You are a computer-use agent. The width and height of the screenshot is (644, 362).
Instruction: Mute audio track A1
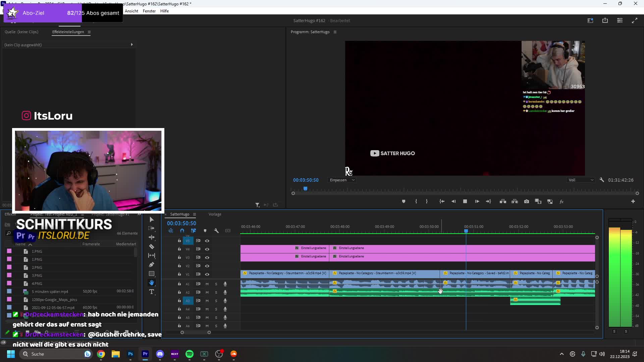point(207,284)
